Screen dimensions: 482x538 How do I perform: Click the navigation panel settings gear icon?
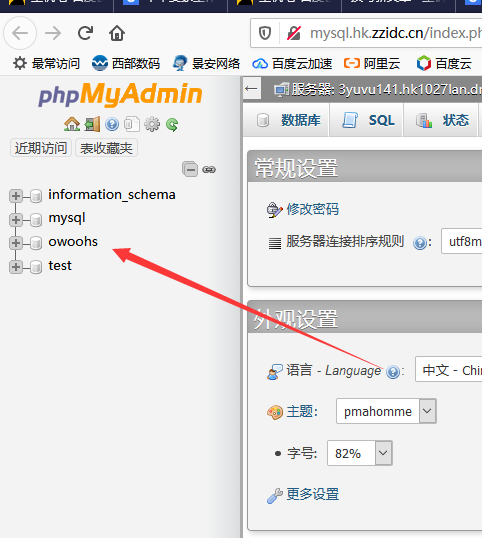point(152,124)
